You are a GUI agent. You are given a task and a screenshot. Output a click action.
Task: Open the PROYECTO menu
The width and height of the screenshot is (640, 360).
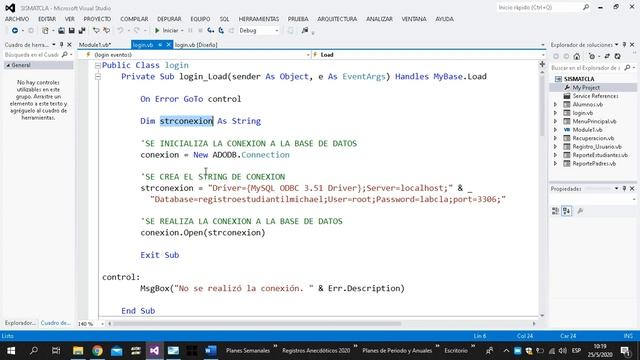[97, 19]
